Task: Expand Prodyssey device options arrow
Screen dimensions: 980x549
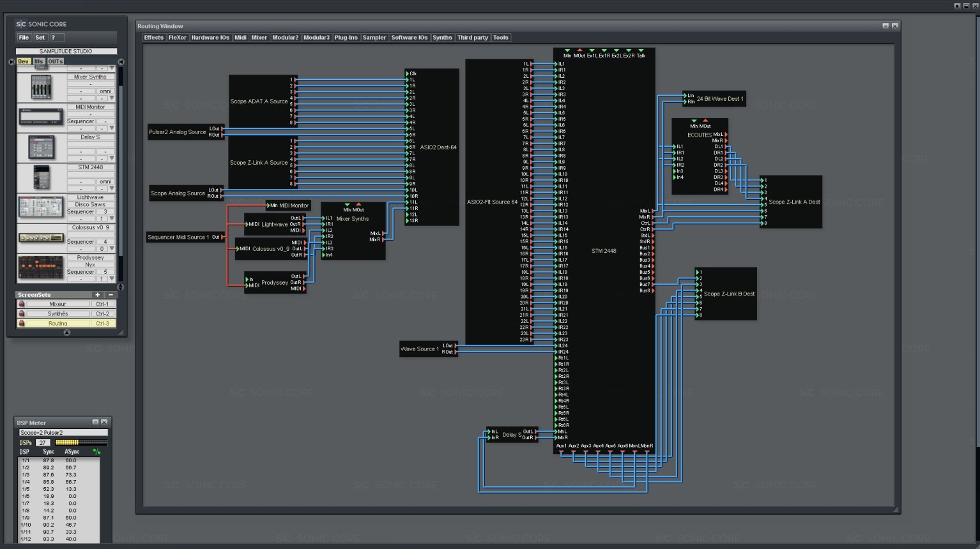Action: 112,279
